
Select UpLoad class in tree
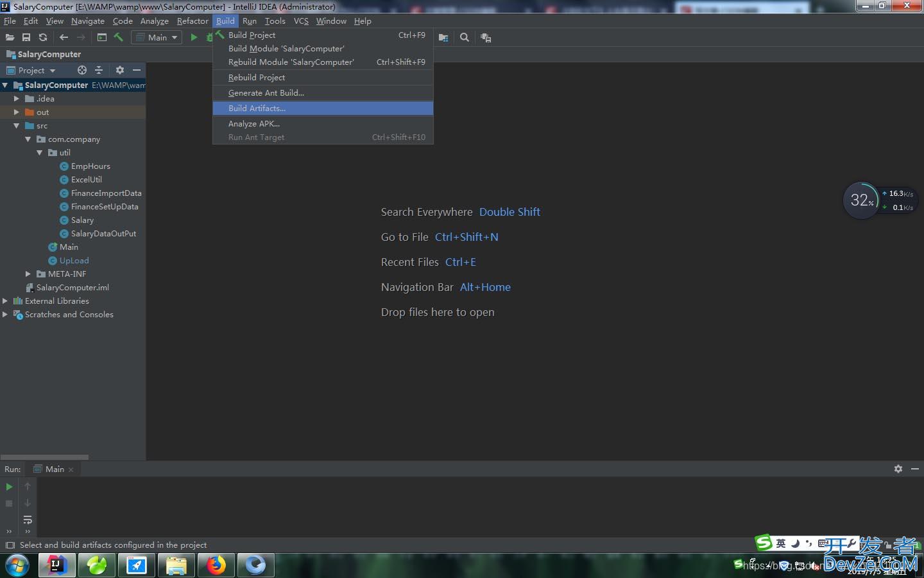[x=74, y=260]
